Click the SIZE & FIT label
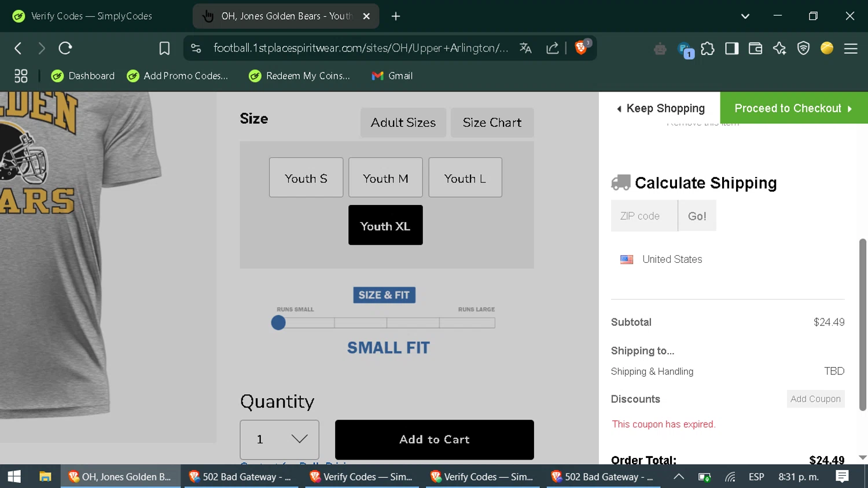This screenshot has width=868, height=488. coord(384,295)
